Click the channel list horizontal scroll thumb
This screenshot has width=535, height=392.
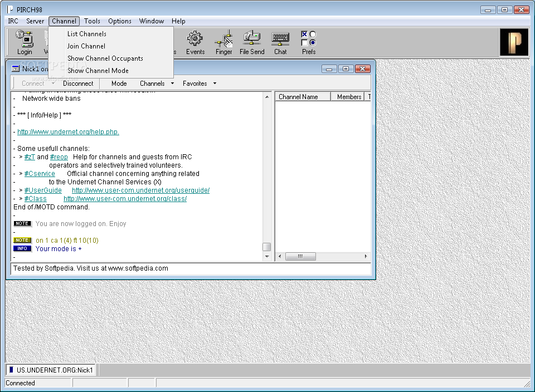pyautogui.click(x=300, y=256)
